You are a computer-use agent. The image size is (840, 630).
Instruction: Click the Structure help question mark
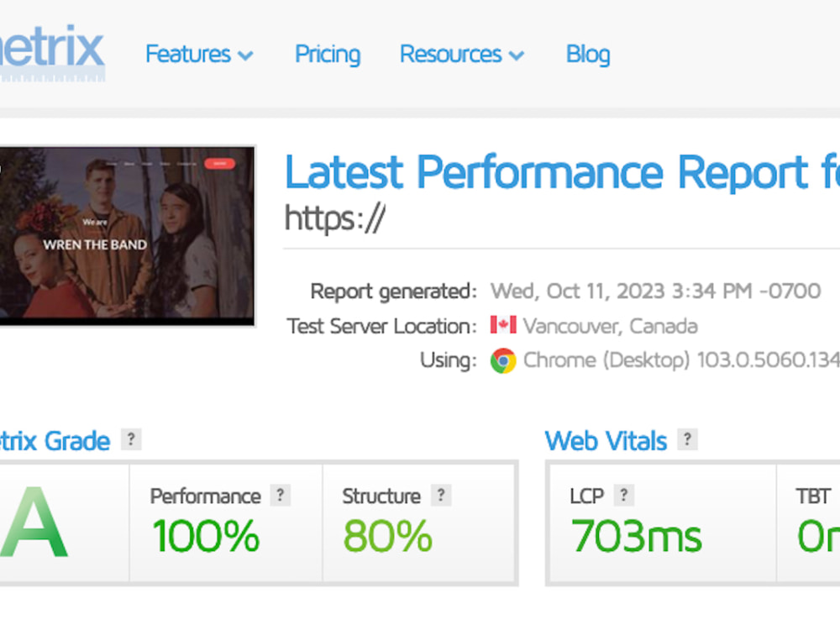(441, 495)
